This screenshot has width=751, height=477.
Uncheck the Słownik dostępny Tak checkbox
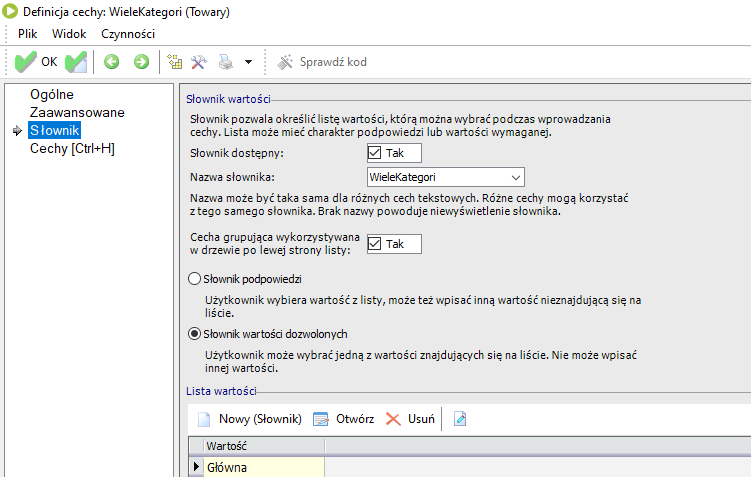pyautogui.click(x=376, y=153)
